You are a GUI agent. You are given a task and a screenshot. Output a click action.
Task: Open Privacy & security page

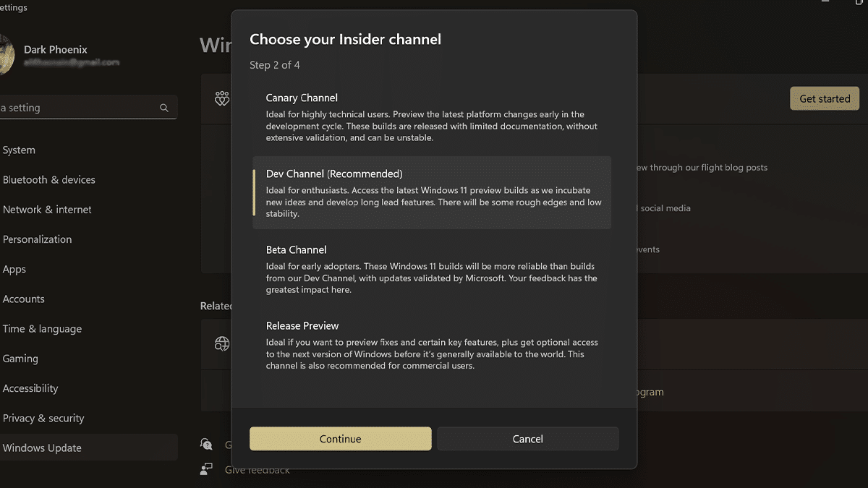tap(43, 418)
